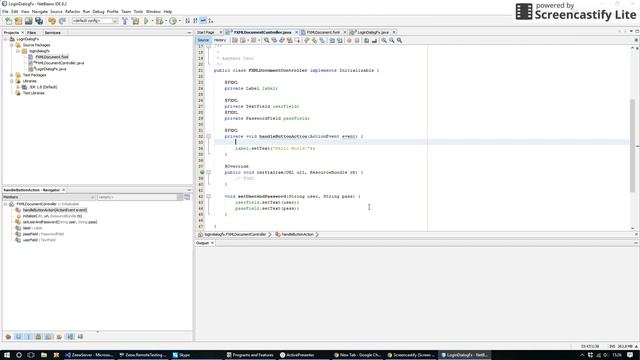Run the project with green play icon
The width and height of the screenshot is (640, 360).
pyautogui.click(x=146, y=21)
